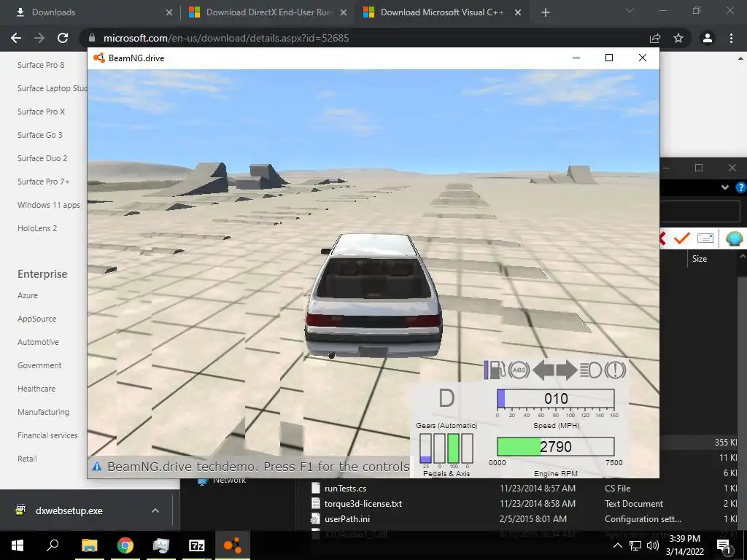Expand dxwebsetup.exe download options chevron

[x=155, y=510]
